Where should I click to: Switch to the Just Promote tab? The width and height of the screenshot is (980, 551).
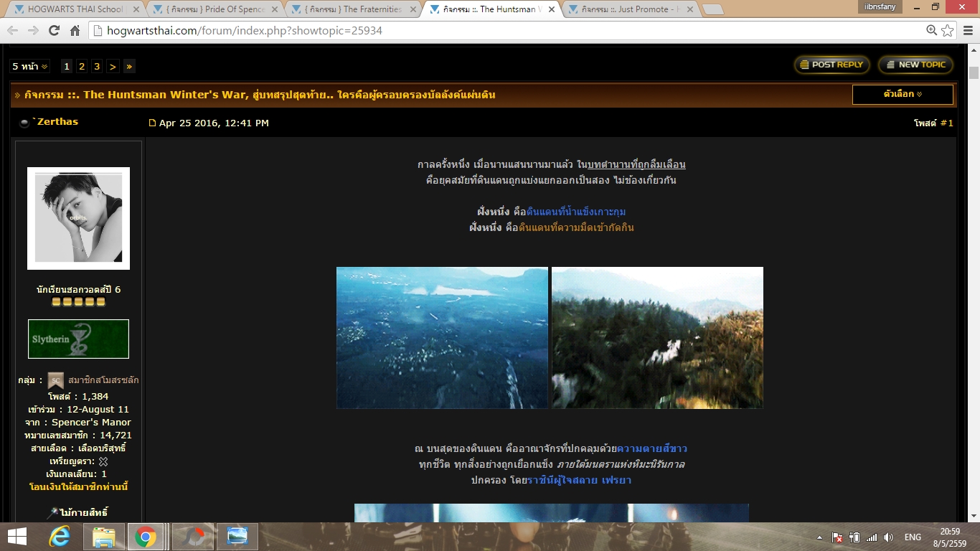click(x=628, y=9)
